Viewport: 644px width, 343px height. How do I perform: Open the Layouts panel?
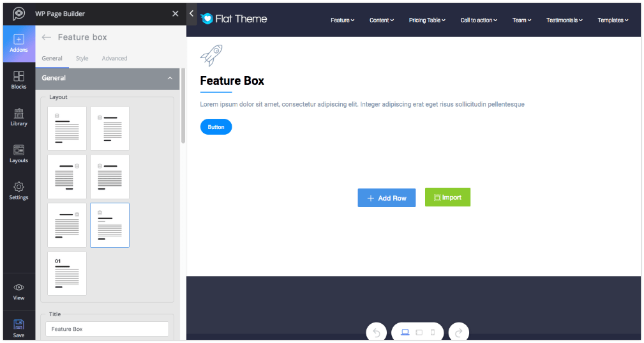(x=19, y=154)
